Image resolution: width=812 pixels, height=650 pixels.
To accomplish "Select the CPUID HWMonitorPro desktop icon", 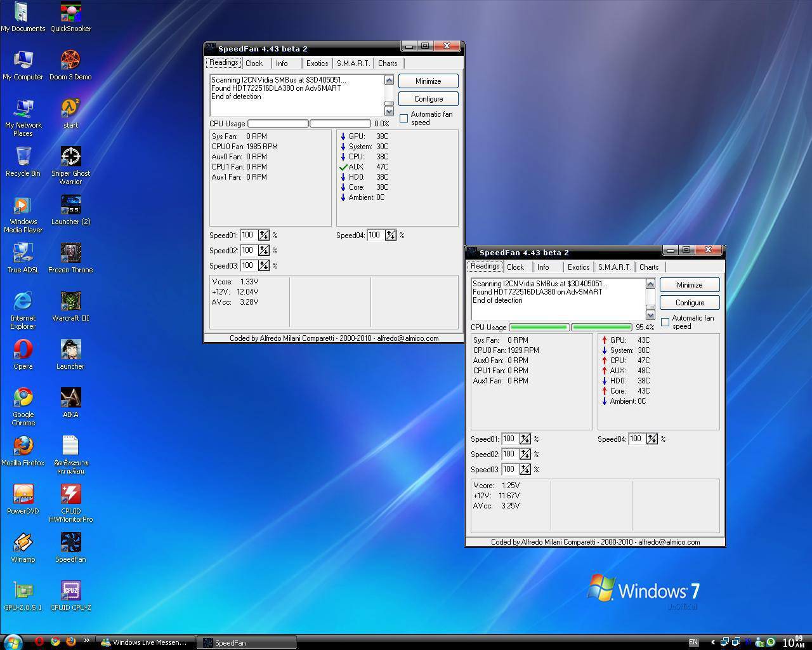I will 70,503.
